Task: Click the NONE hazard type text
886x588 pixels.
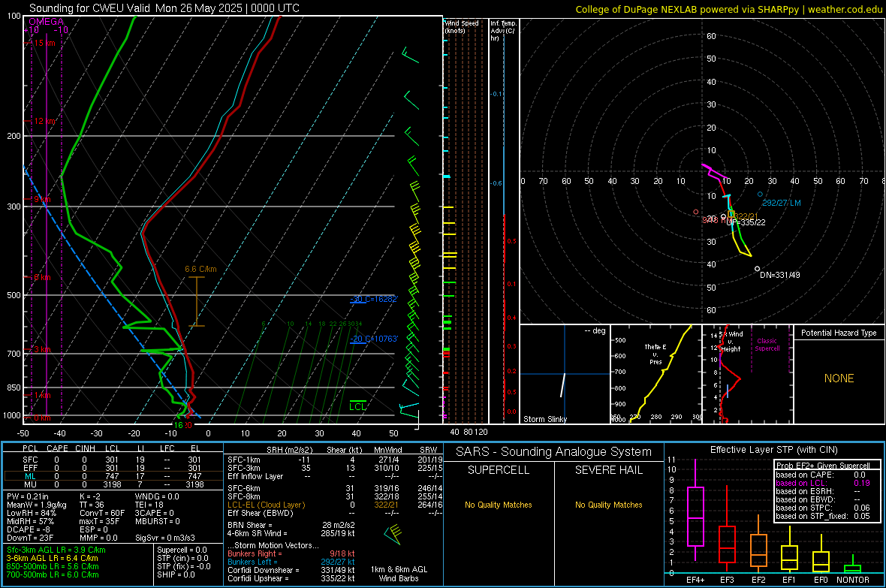Action: pyautogui.click(x=839, y=378)
